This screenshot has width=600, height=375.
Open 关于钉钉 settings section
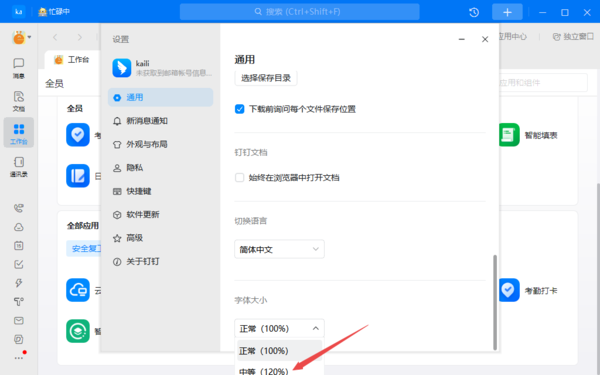tap(160, 261)
